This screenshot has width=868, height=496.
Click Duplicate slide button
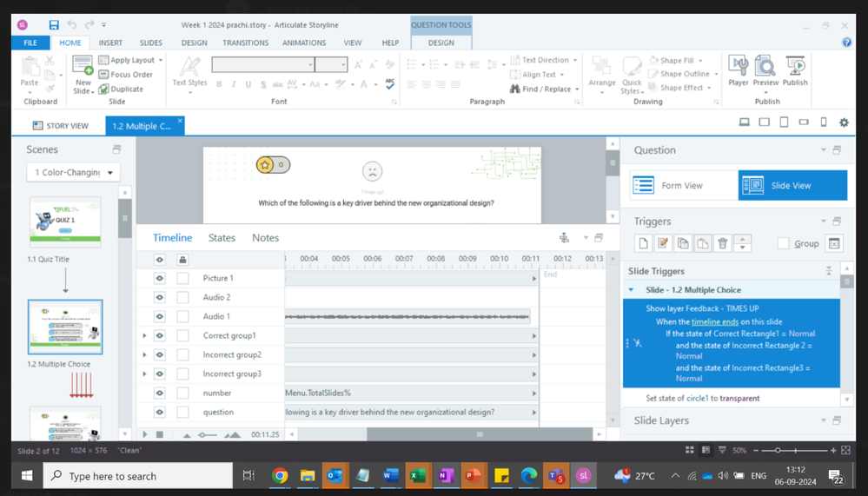121,89
